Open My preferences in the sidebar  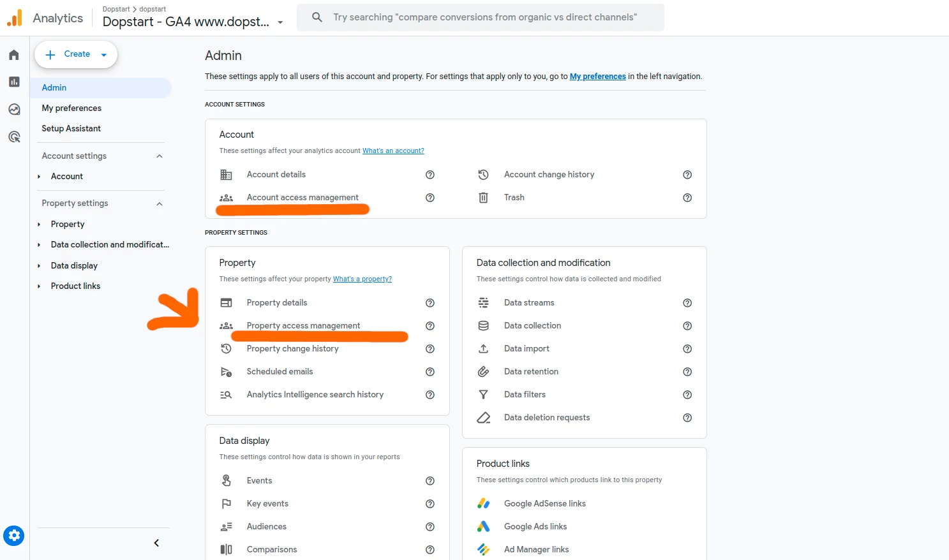71,108
